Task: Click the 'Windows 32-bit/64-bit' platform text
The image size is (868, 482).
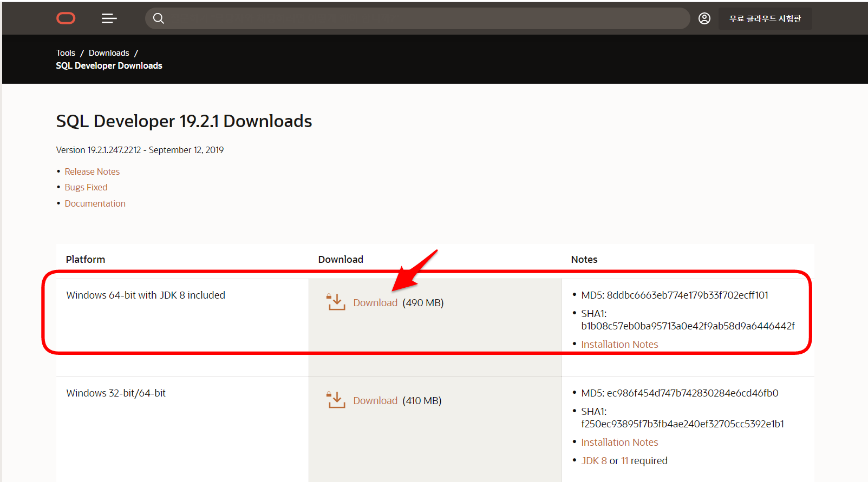Action: click(x=116, y=393)
